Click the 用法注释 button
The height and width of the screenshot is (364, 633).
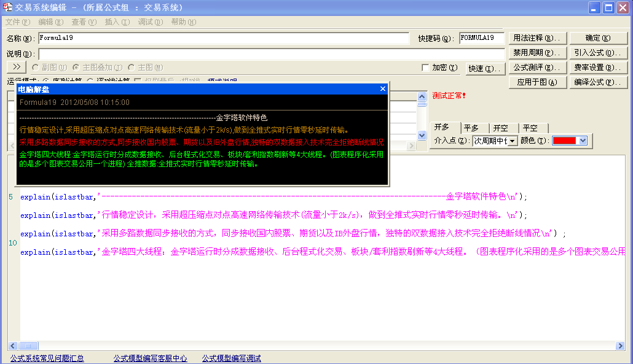point(537,38)
